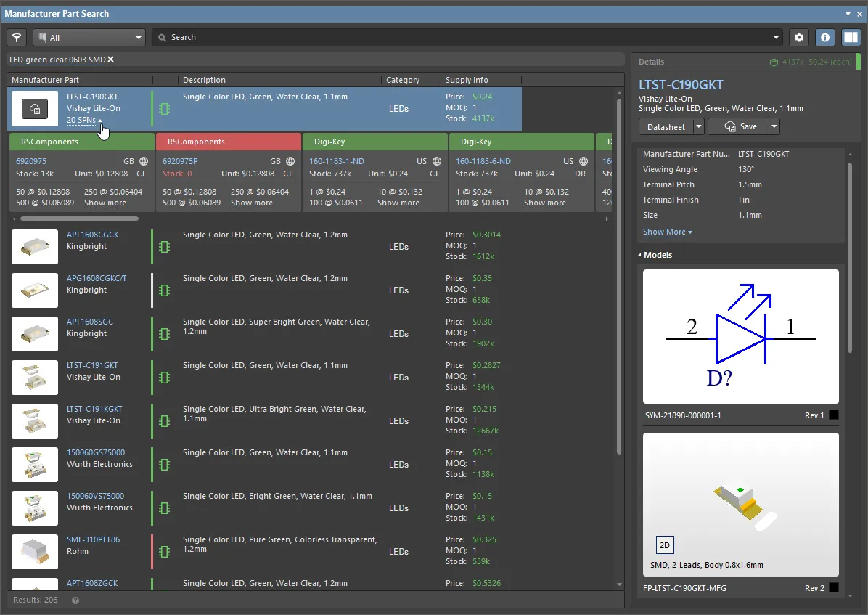The width and height of the screenshot is (868, 615).
Task: Open the search settings gear icon
Action: tap(799, 38)
